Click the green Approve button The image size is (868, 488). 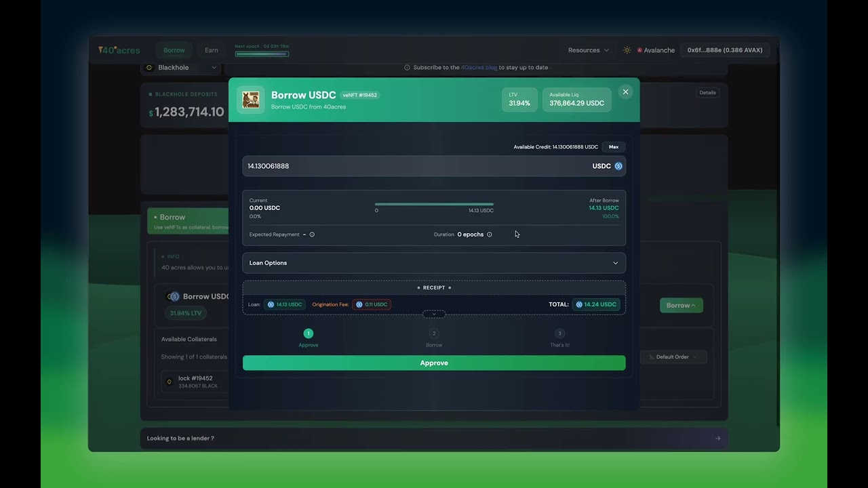click(434, 363)
